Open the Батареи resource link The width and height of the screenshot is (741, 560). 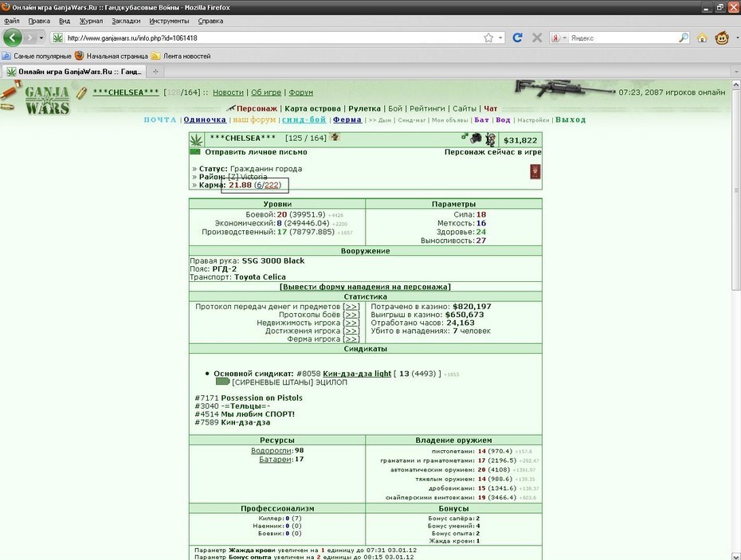pos(275,460)
